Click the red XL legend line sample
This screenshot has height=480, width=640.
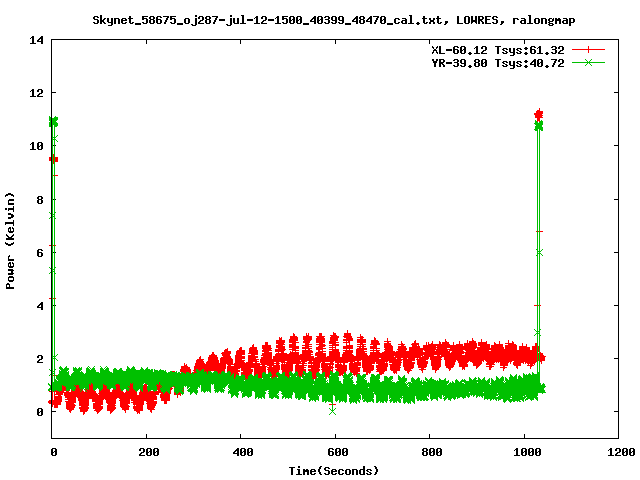[588, 50]
